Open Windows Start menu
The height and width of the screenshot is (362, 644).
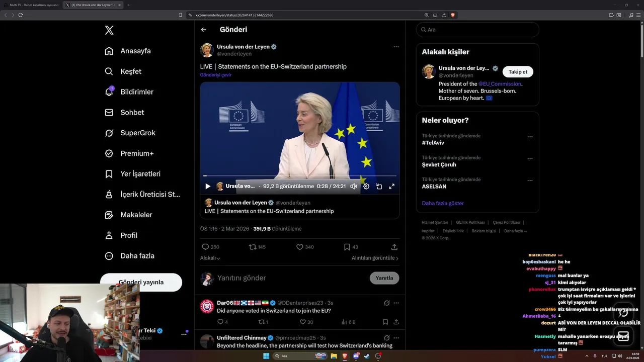pos(266,356)
